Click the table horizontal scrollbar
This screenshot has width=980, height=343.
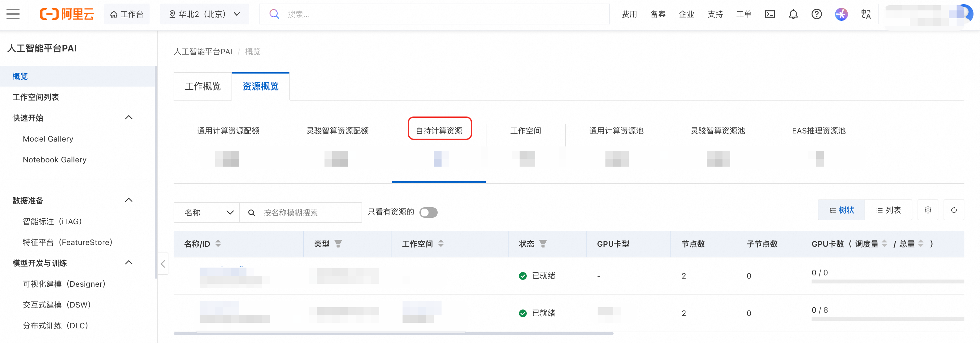point(393,333)
